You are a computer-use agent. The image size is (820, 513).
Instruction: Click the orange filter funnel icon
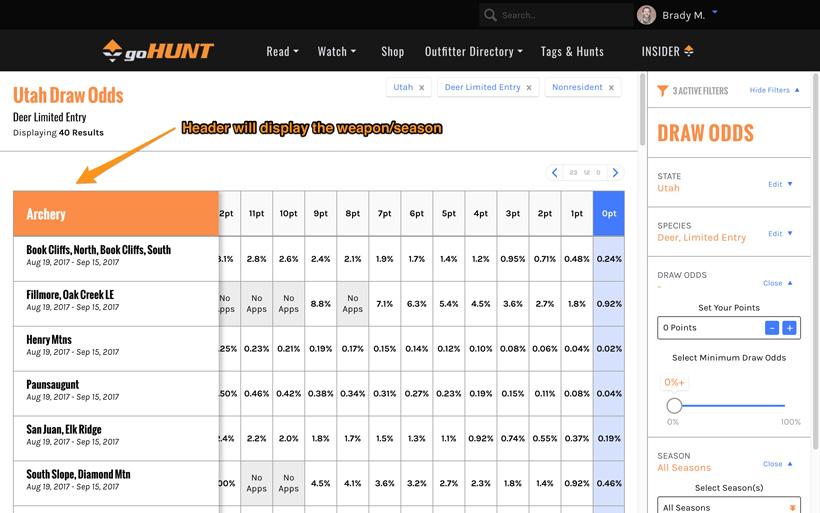click(x=662, y=90)
